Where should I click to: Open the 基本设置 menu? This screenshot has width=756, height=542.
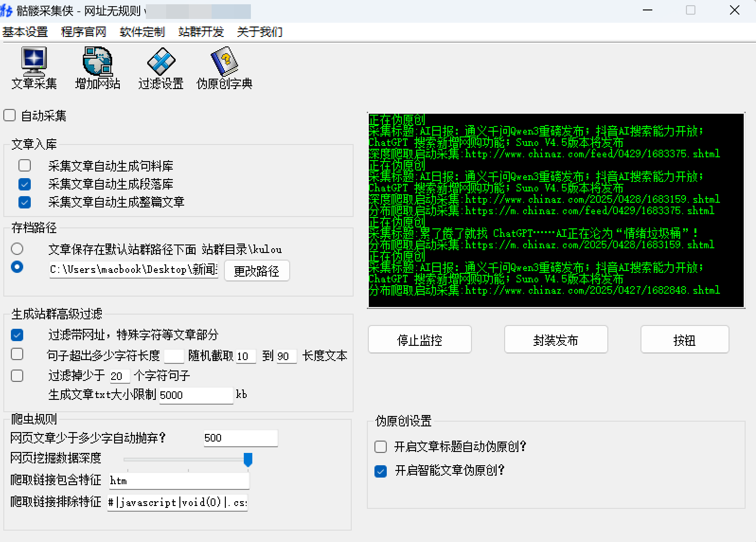click(25, 32)
